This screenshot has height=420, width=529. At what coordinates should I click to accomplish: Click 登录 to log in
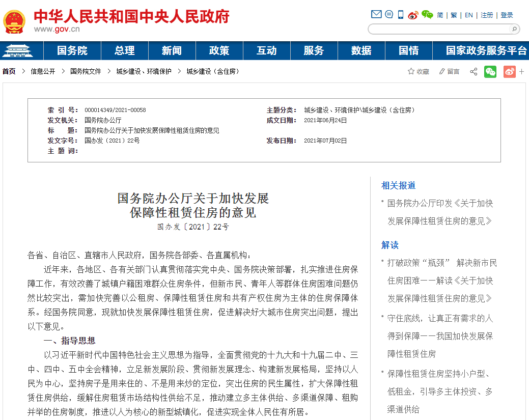point(507,15)
